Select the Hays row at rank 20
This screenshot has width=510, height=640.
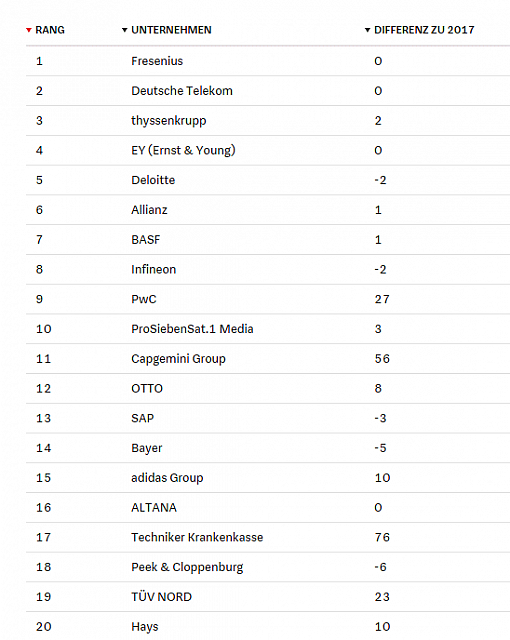pos(268,626)
